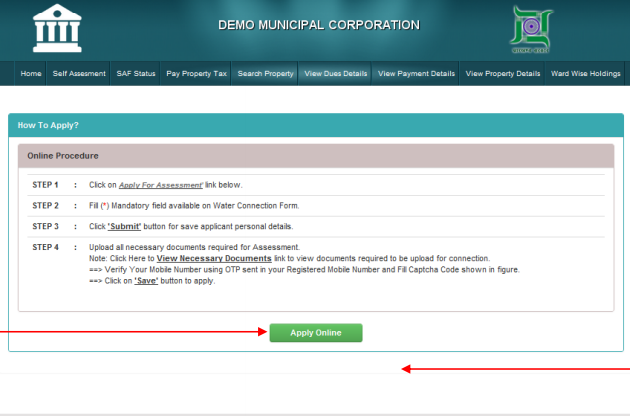Select View Property Details menu

(503, 74)
